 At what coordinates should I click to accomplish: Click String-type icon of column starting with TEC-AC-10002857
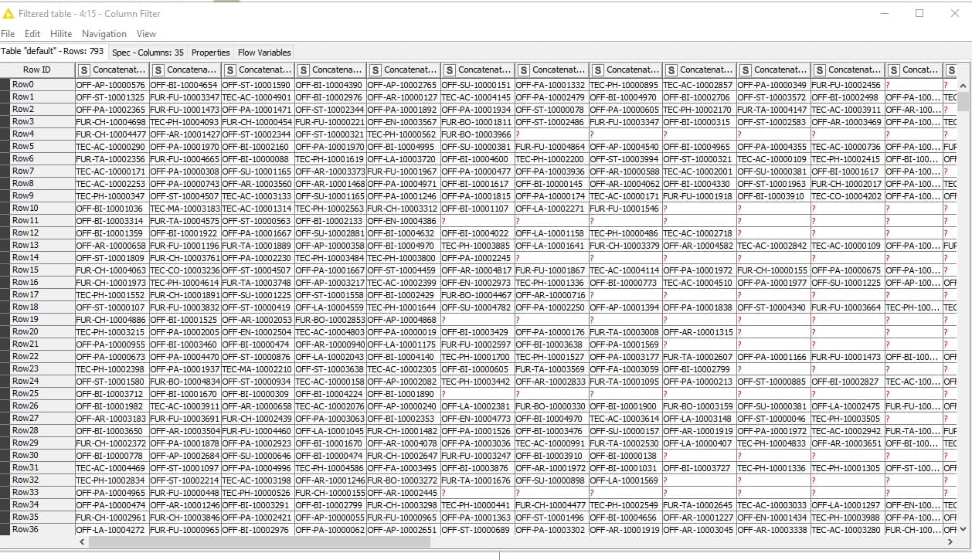tap(671, 70)
